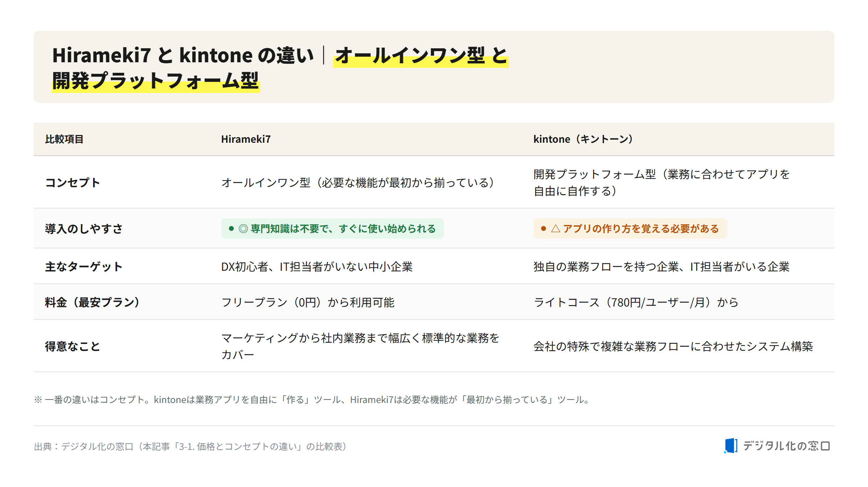Click the orange dot in the kintone badge

point(544,228)
